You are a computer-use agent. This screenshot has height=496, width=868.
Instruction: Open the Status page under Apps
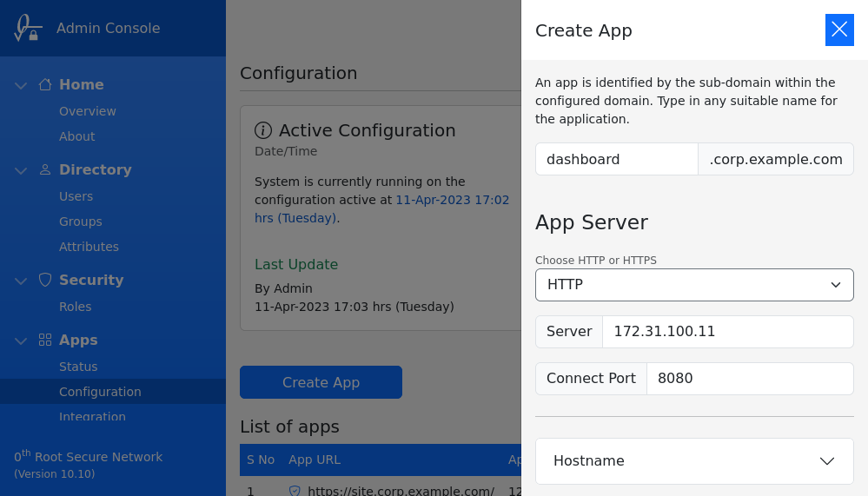[x=78, y=367]
